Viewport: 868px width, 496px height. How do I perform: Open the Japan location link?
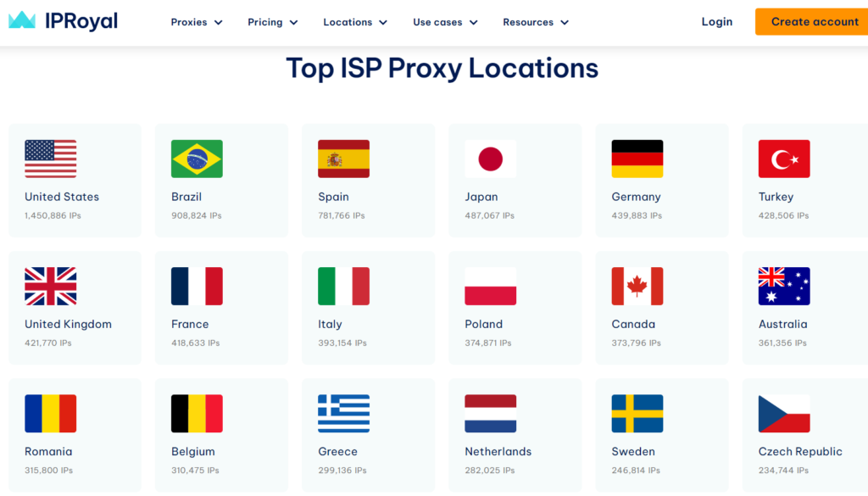point(481,197)
